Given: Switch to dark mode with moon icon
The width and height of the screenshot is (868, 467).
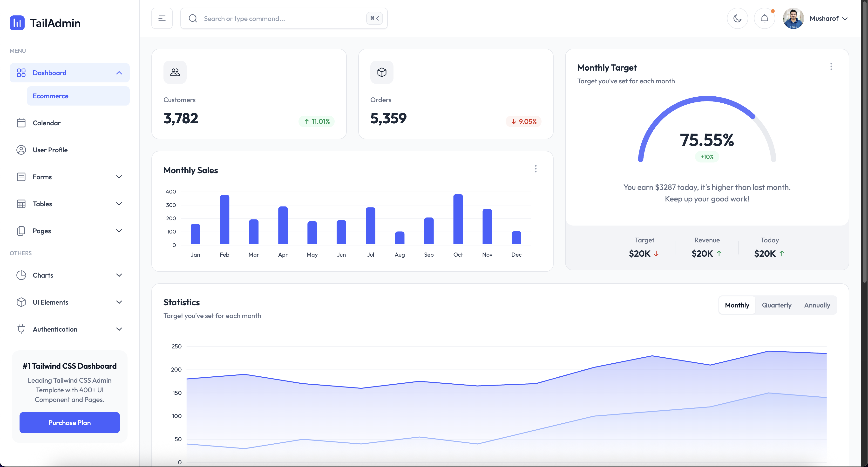Looking at the screenshot, I should point(737,18).
